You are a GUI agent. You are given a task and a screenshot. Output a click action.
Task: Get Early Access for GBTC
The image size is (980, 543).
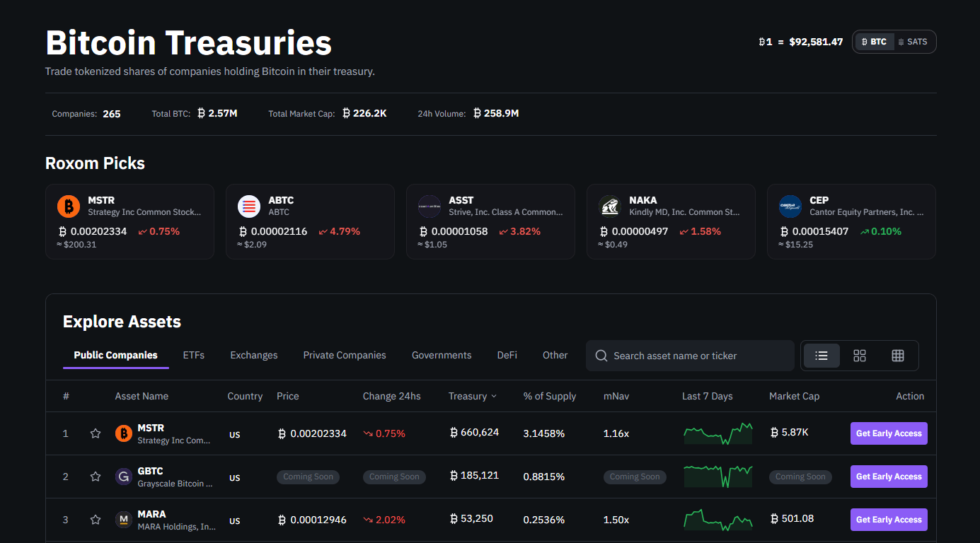[x=889, y=477]
